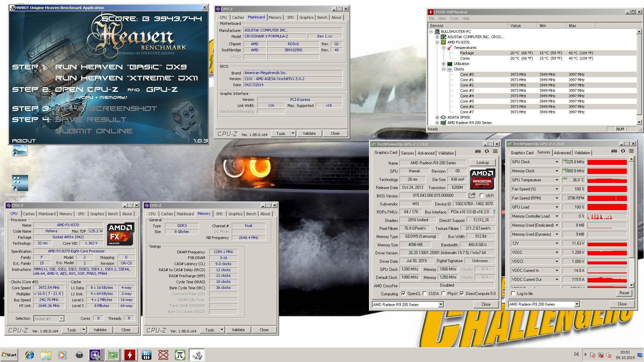Screen dimensions: 644x362
Task: Open GPU Clock sensor dropdown
Action: 556,162
